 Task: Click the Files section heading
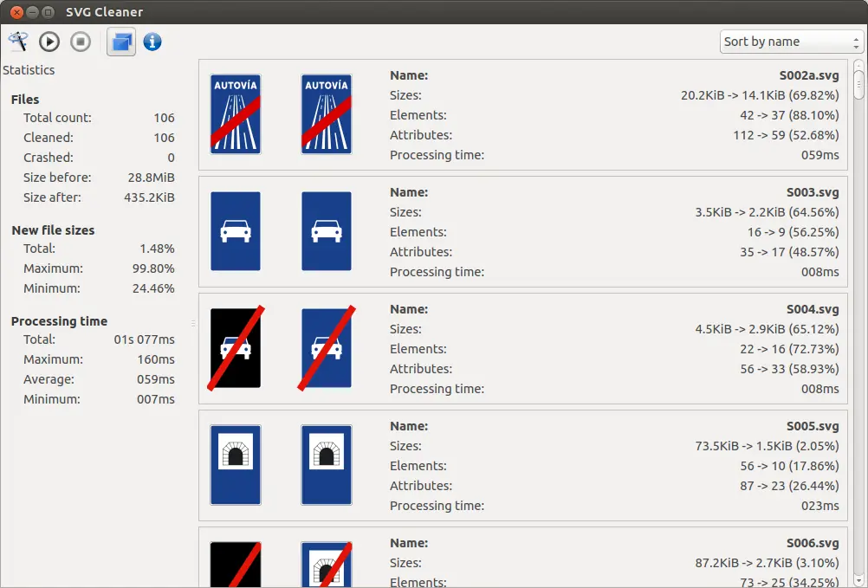click(25, 100)
